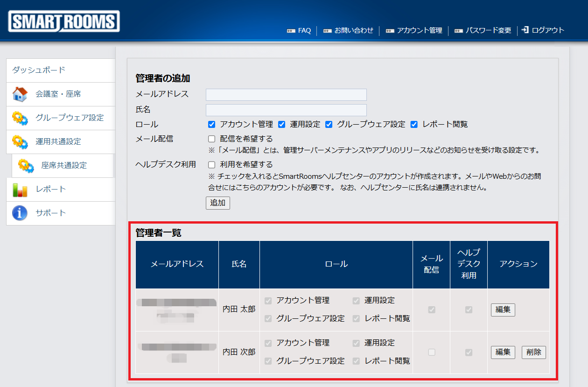
Task: Enable the 配信を希望する checkbox
Action: tap(211, 139)
